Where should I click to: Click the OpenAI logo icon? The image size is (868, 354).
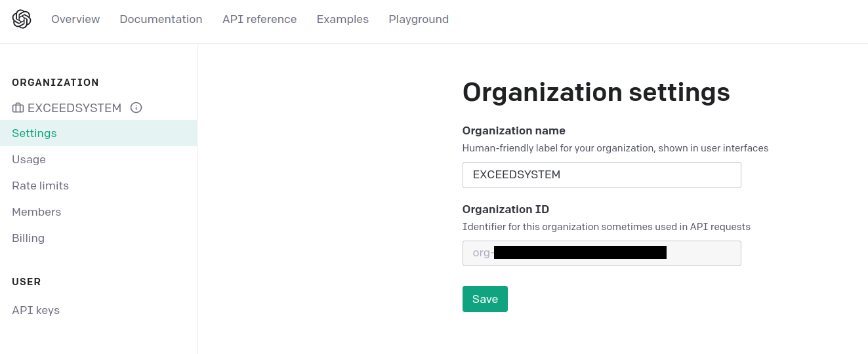[x=22, y=19]
